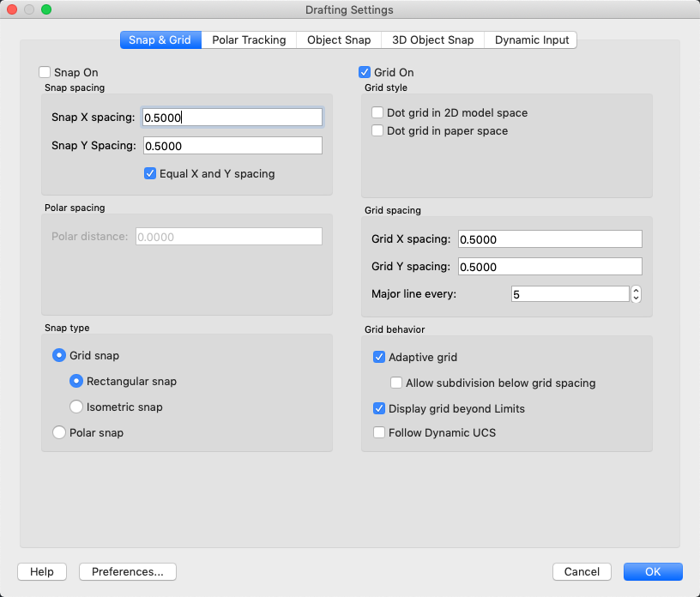
Task: Uncheck Display grid beyond Limits
Action: point(379,408)
